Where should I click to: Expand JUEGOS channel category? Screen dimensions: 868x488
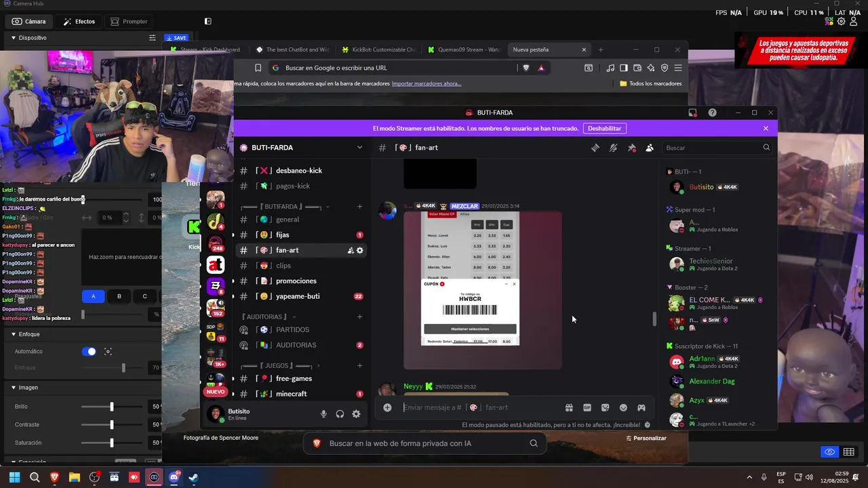pyautogui.click(x=318, y=366)
